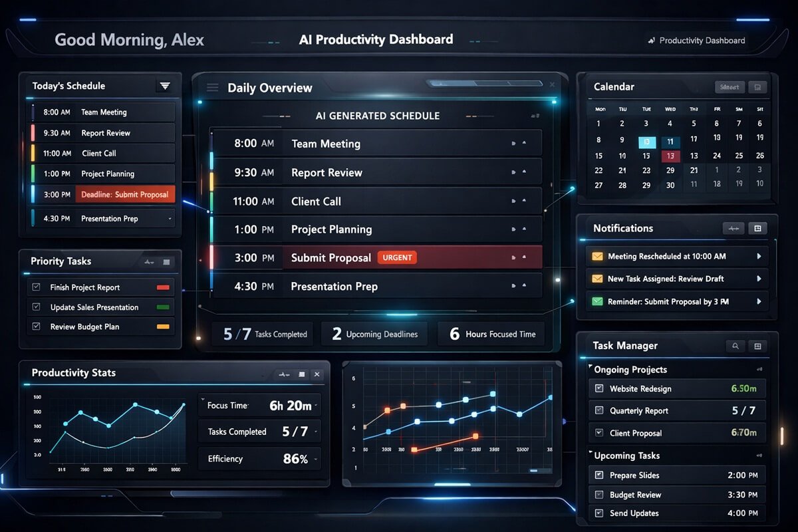Click play icon on the 4:30 PM Presentation Prep row
This screenshot has width=798, height=532.
pyautogui.click(x=513, y=287)
